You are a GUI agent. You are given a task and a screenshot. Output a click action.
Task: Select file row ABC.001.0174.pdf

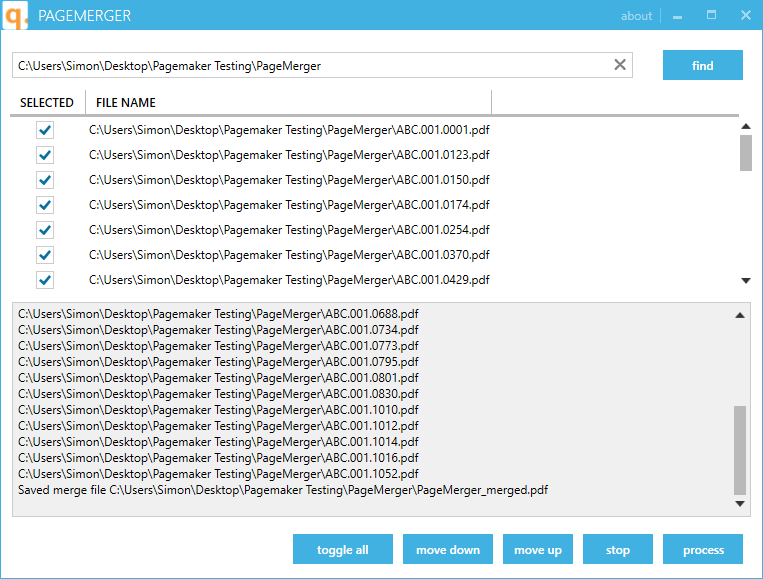289,205
